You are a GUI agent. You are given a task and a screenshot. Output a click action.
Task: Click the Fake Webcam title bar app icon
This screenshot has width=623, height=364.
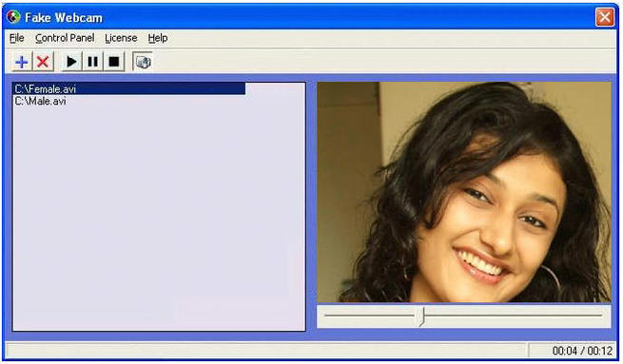[x=14, y=17]
